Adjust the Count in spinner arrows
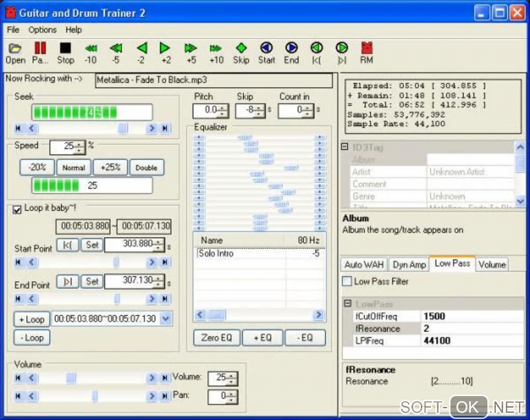Screen dimensions: 530x420 307,111
